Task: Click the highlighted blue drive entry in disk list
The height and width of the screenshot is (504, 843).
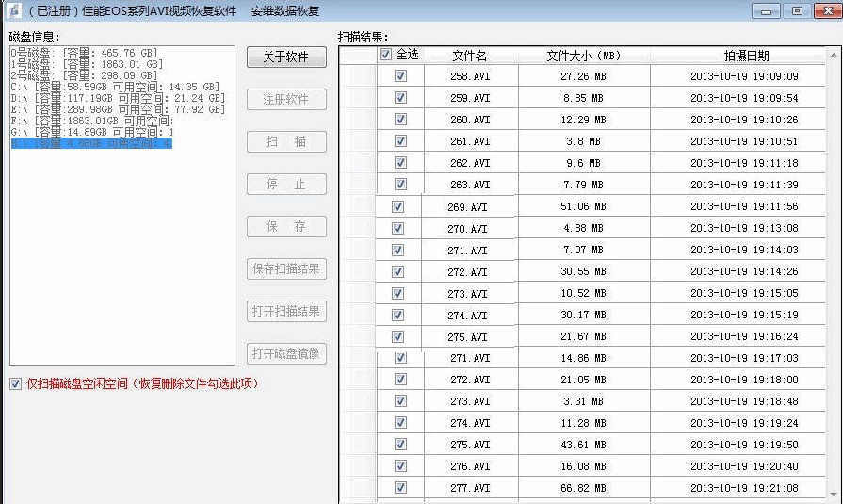Action: (91, 143)
